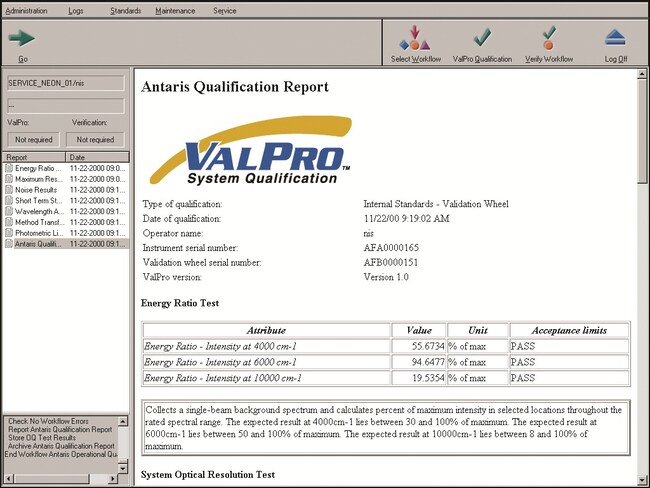Open the Service menu
The height and width of the screenshot is (488, 650).
pyautogui.click(x=225, y=11)
